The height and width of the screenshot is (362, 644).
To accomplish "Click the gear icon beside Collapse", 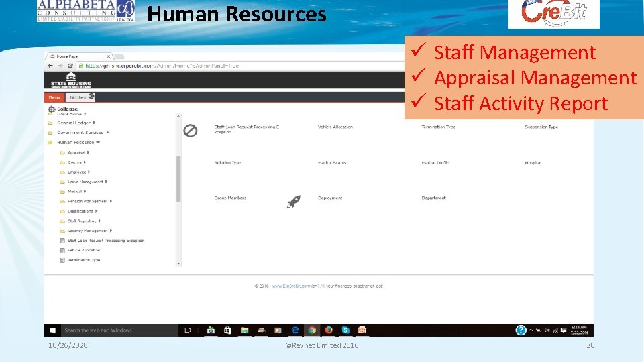I will [52, 109].
